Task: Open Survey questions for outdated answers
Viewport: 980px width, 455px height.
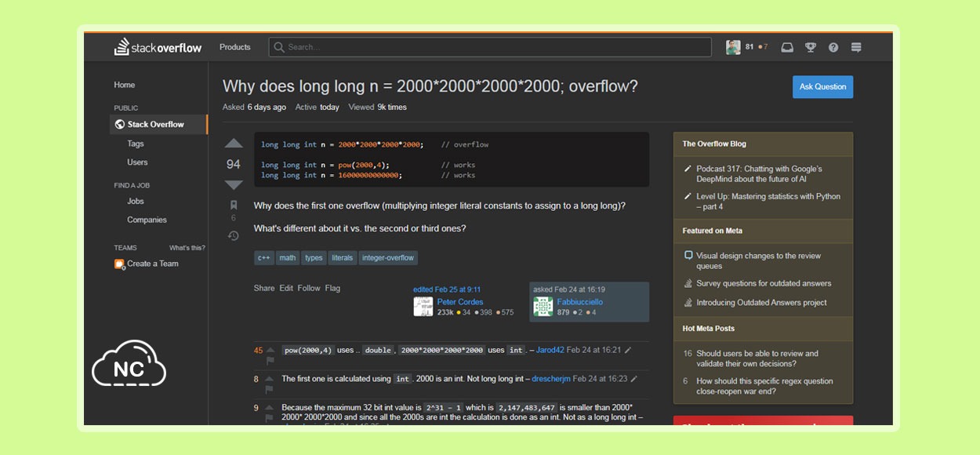Action: coord(764,283)
